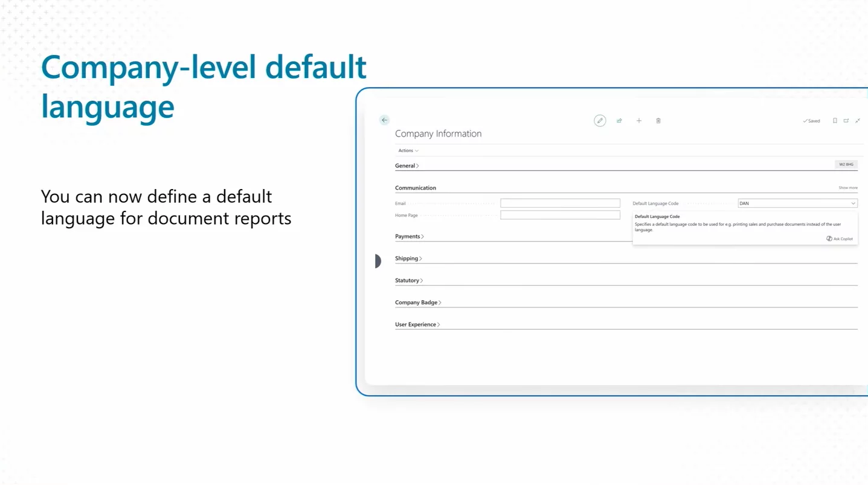
Task: Click the collapse page arrows icon
Action: [857, 121]
